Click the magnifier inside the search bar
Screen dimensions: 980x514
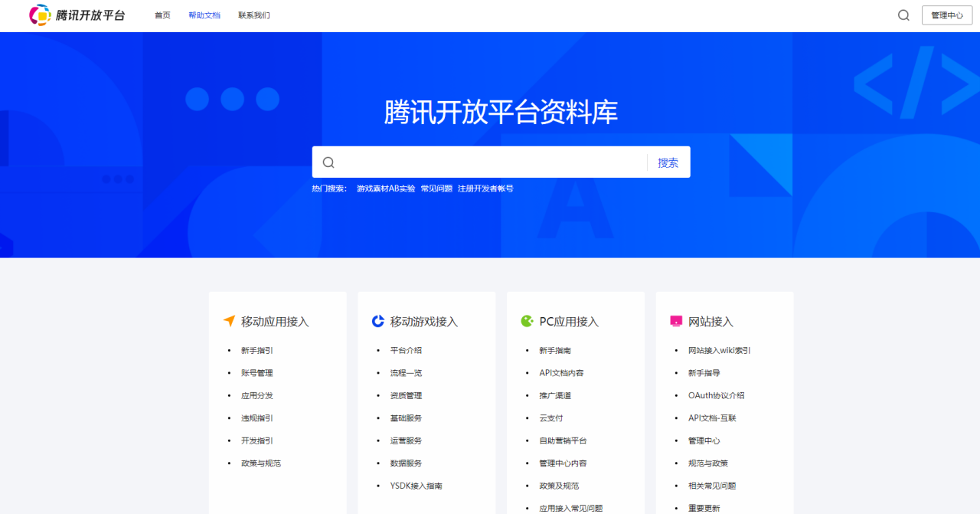point(328,162)
